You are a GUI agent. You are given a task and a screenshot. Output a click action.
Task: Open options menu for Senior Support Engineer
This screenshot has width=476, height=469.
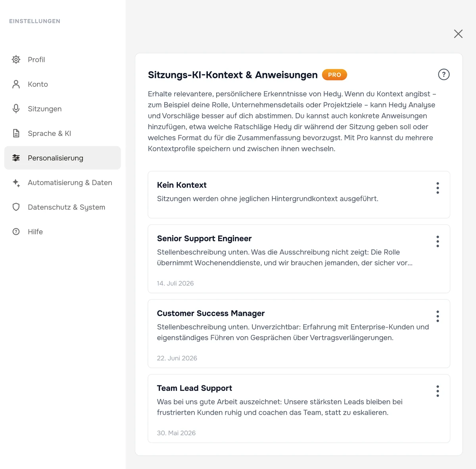point(438,241)
